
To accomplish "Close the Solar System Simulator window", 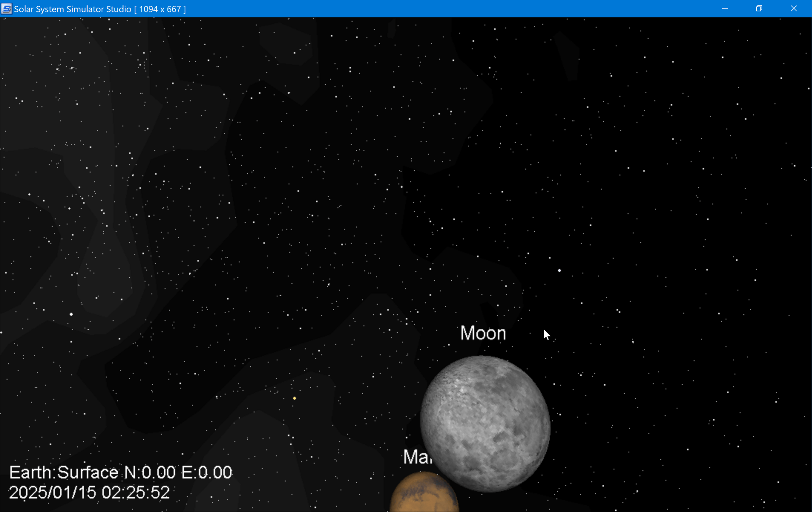I will point(794,9).
